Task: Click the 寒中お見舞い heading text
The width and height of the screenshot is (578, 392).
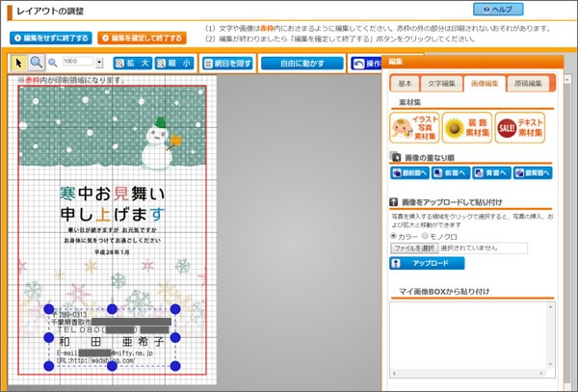Action: [x=113, y=194]
